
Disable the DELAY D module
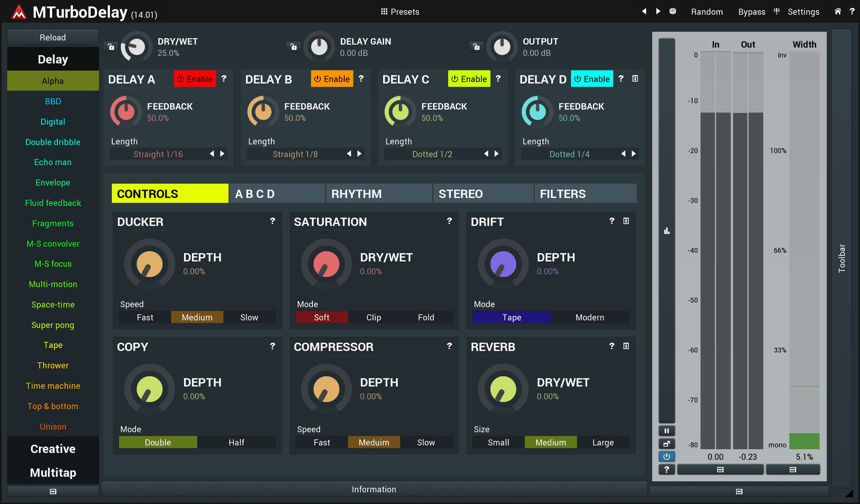pyautogui.click(x=592, y=79)
